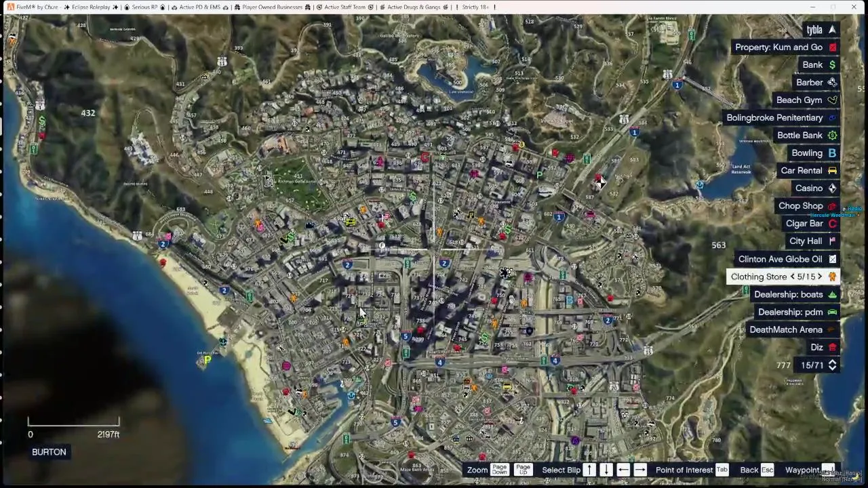The width and height of the screenshot is (868, 488).
Task: Click the Select Blip up arrow key
Action: (589, 470)
